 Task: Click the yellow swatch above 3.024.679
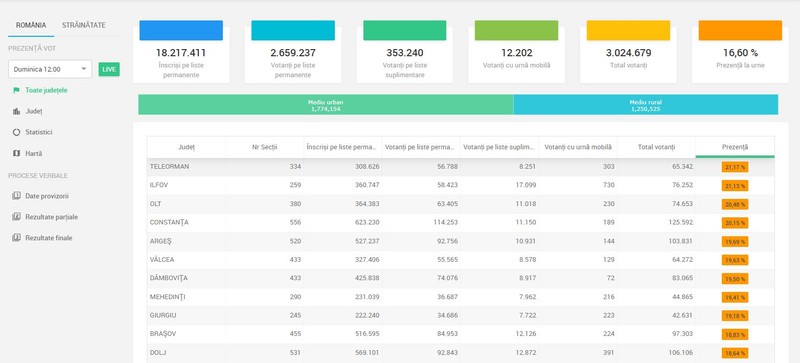(x=628, y=30)
